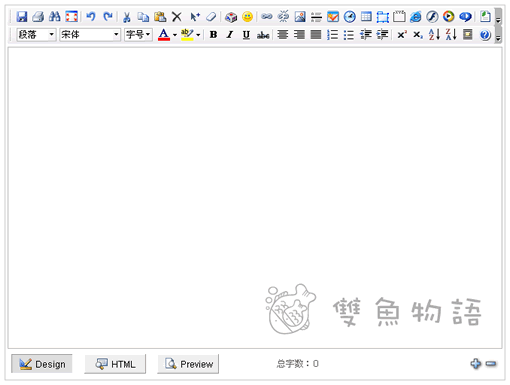Viewport: 510px width, 385px height.
Task: Cut selection with scissors icon
Action: [127, 16]
